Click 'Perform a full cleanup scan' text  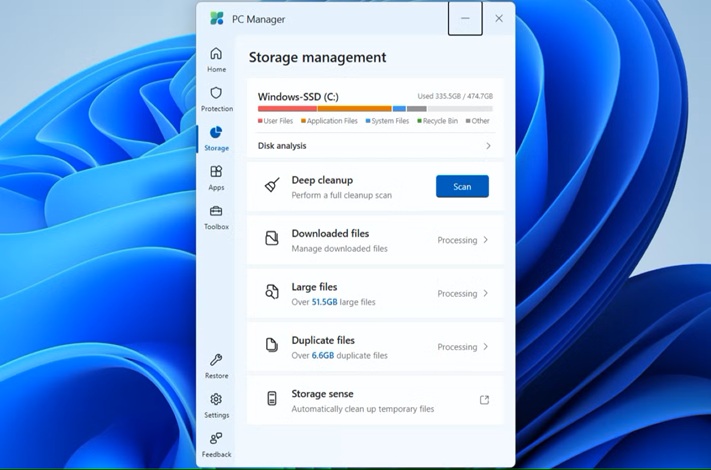tap(341, 195)
